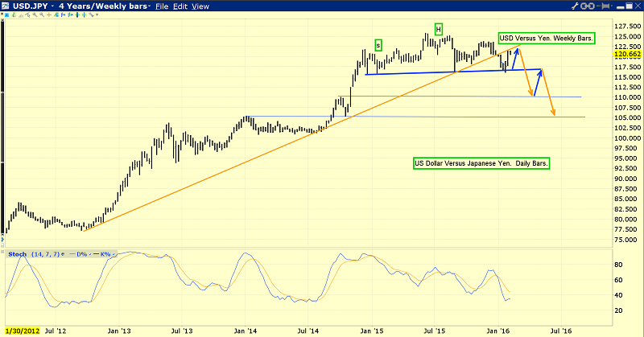The width and height of the screenshot is (644, 337).
Task: Open the View menu
Action: [x=200, y=6]
